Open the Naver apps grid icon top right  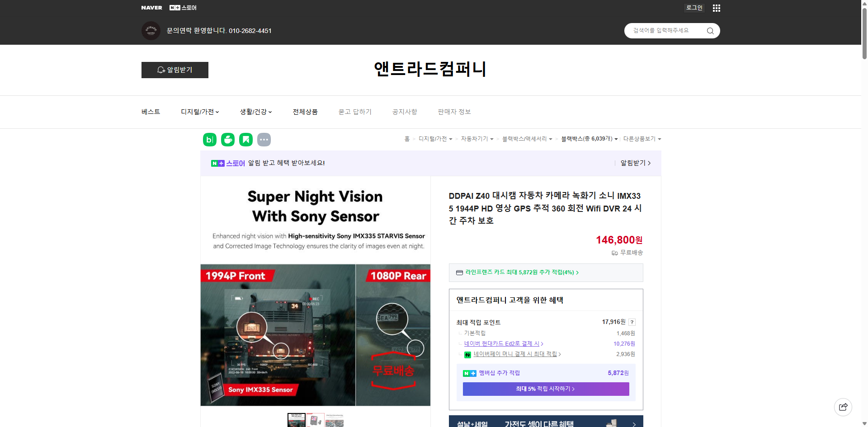point(716,8)
